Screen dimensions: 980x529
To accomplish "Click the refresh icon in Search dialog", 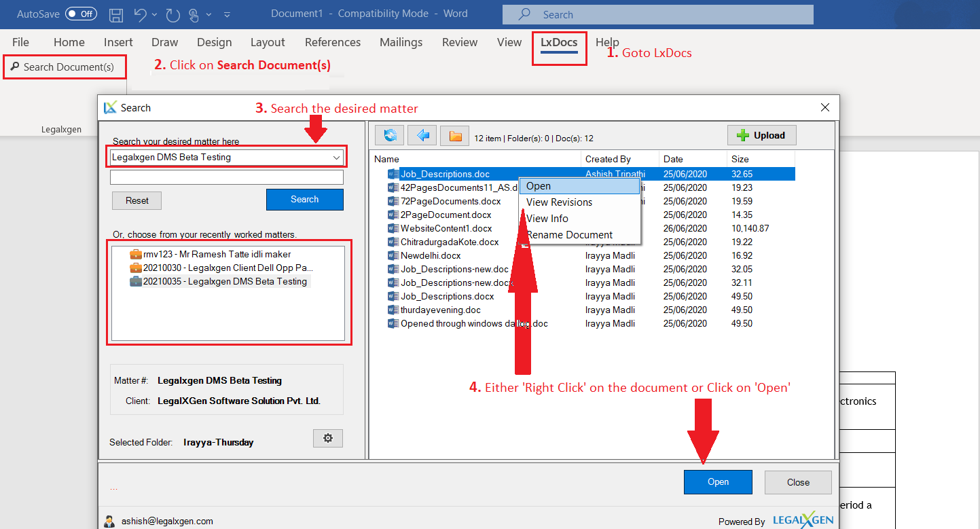I will pyautogui.click(x=390, y=136).
